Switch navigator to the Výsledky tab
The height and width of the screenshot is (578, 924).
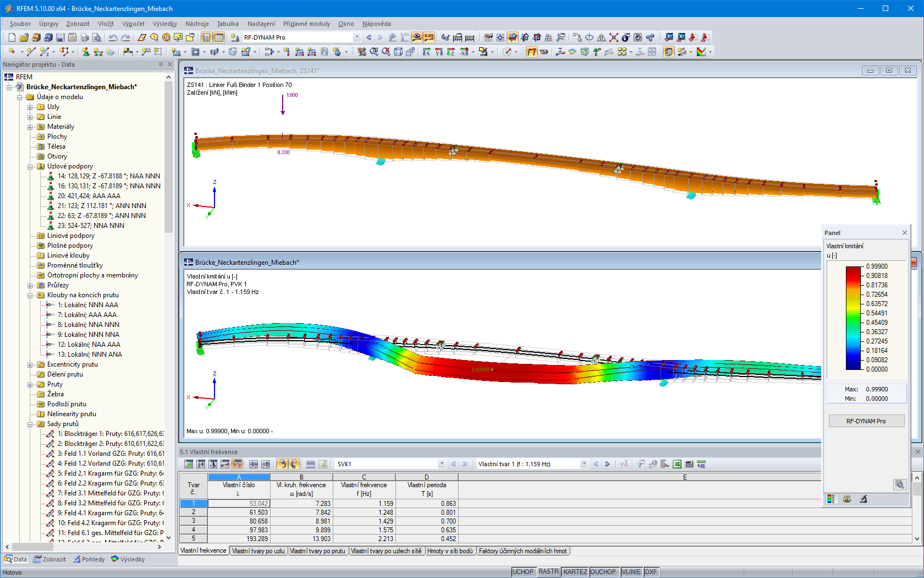tap(128, 559)
